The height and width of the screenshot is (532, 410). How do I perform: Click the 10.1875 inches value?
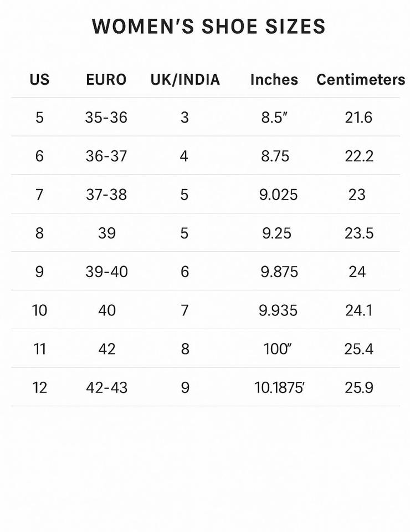tap(280, 387)
